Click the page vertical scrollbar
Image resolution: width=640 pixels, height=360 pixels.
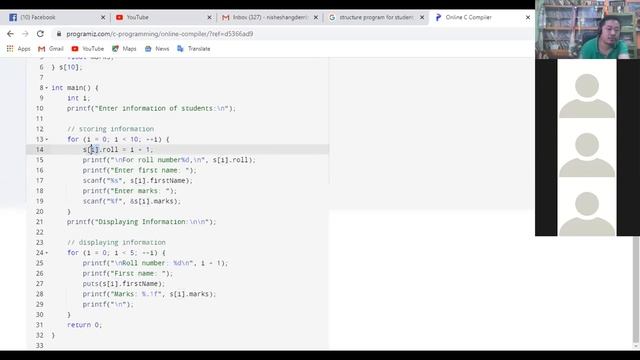tap(636, 290)
